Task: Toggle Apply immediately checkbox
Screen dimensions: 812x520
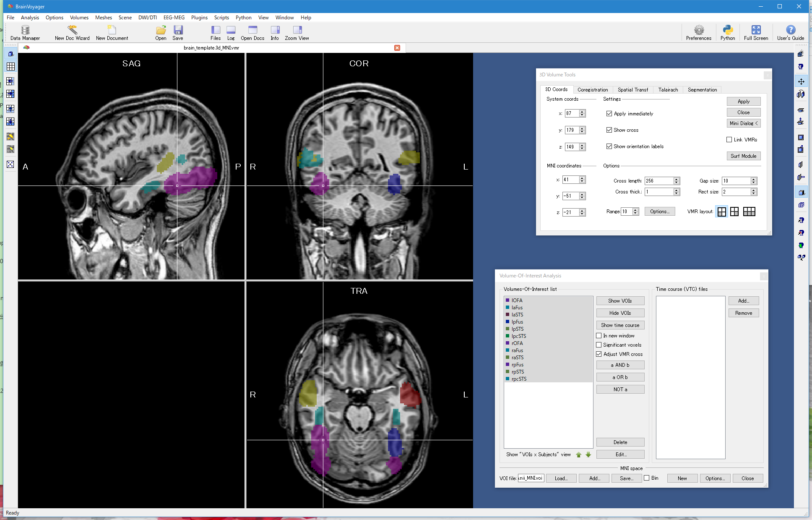Action: tap(609, 114)
